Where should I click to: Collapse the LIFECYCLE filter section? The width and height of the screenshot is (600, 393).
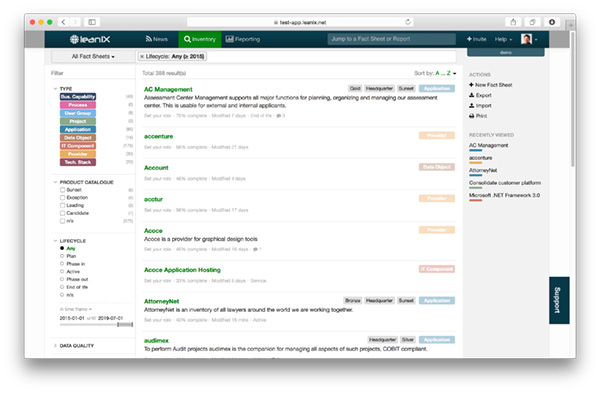pyautogui.click(x=55, y=241)
